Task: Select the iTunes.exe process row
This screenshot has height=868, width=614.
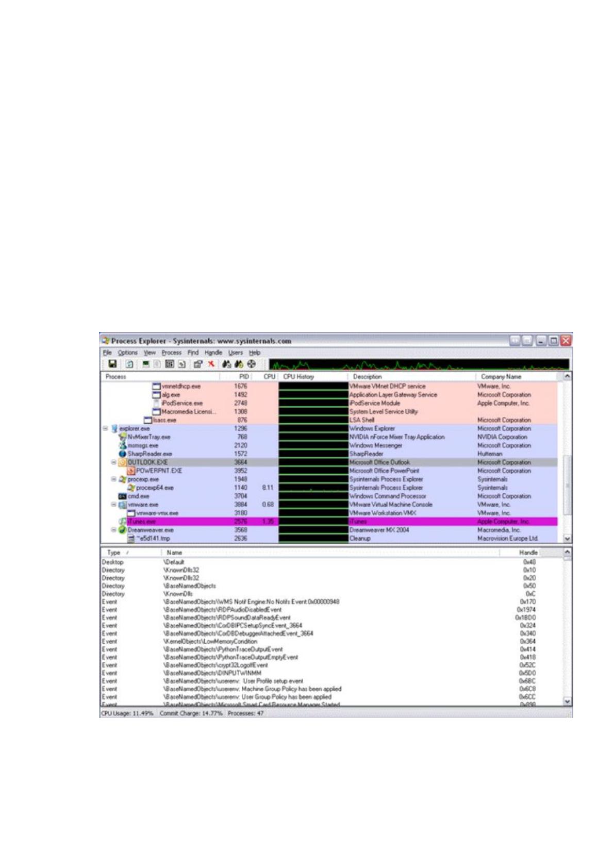Action: point(329,522)
